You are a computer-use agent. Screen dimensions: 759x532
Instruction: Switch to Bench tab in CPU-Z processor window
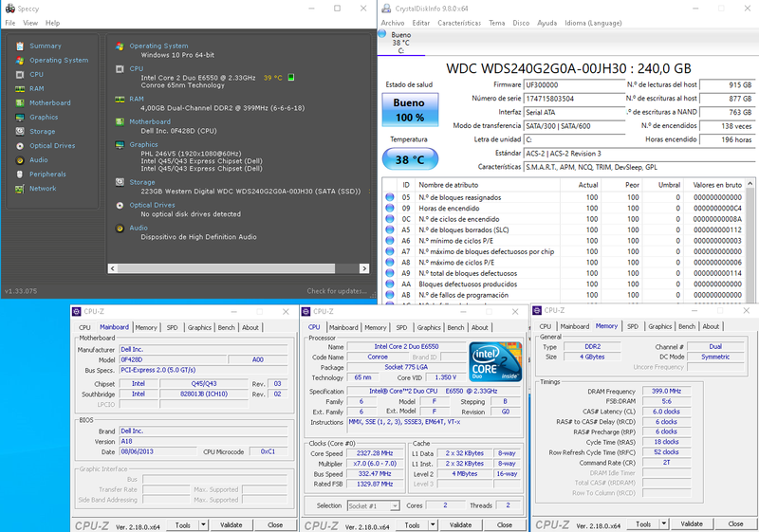pos(455,327)
